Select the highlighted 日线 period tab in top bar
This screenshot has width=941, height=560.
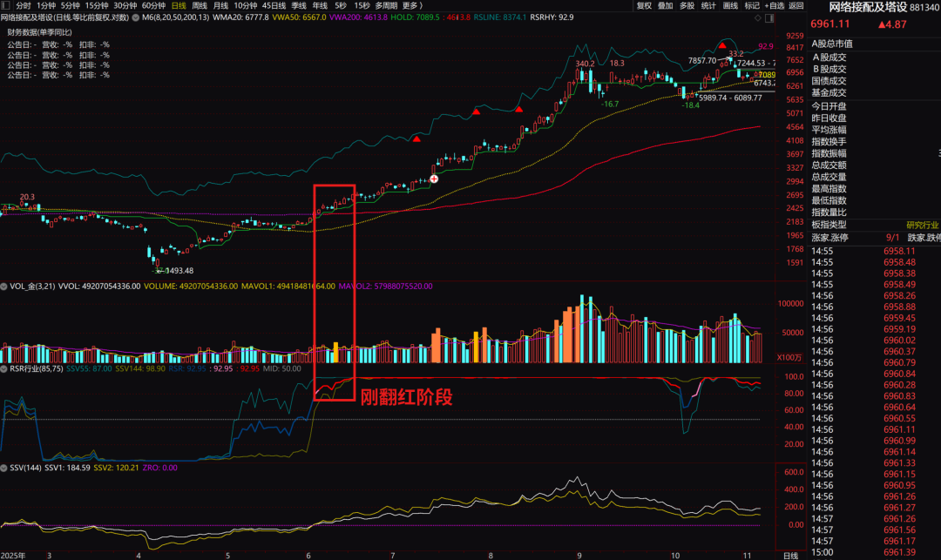[x=179, y=5]
